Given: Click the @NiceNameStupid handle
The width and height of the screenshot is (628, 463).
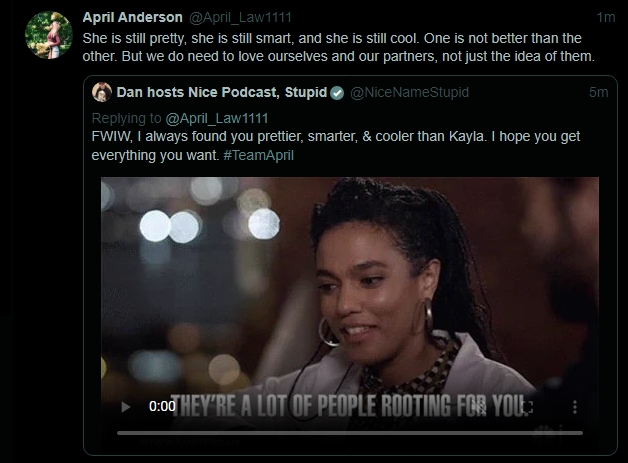Looking at the screenshot, I should (x=409, y=92).
